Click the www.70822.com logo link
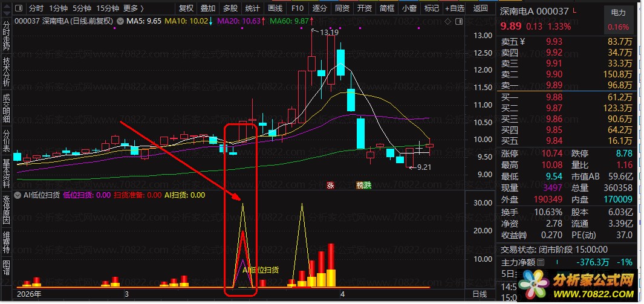Screen dimensions: 644x304 (x=594, y=294)
